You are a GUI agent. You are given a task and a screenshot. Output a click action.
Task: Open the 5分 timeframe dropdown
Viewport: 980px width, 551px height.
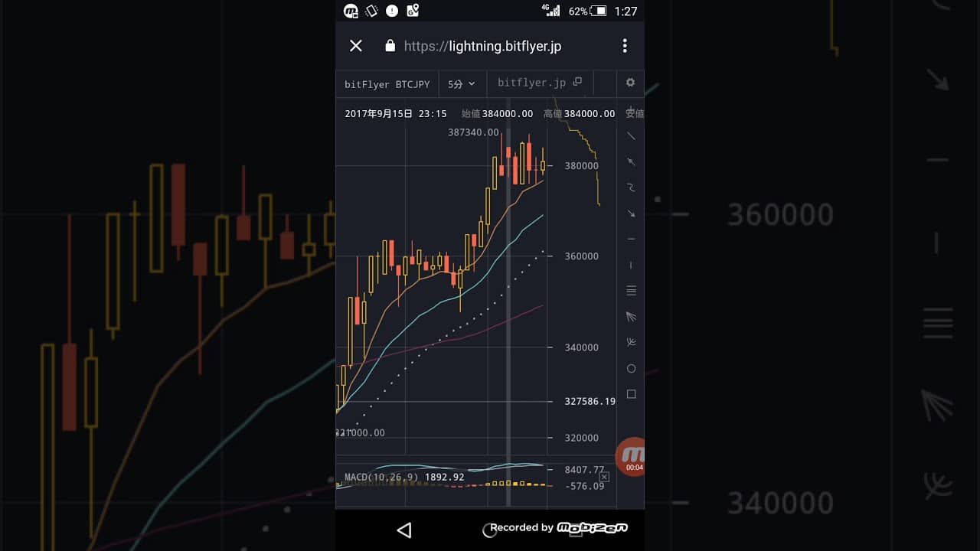(x=461, y=84)
